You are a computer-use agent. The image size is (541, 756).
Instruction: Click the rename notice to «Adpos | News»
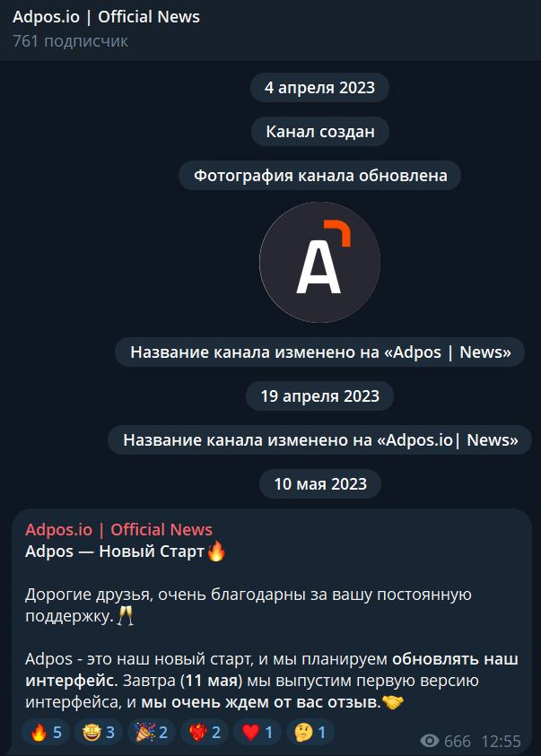[x=320, y=352]
